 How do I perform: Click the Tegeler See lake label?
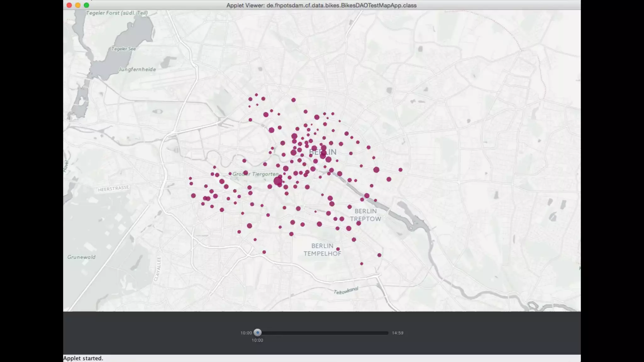(124, 49)
